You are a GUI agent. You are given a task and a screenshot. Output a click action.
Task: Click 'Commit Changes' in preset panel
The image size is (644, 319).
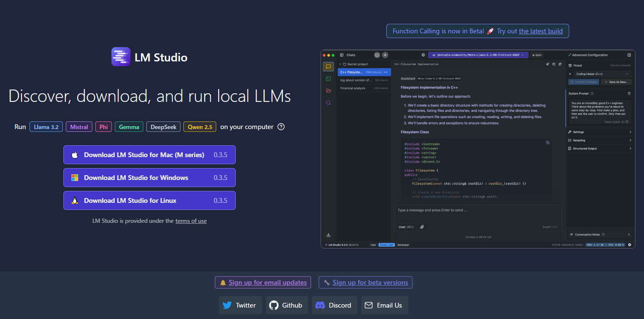[x=583, y=82]
